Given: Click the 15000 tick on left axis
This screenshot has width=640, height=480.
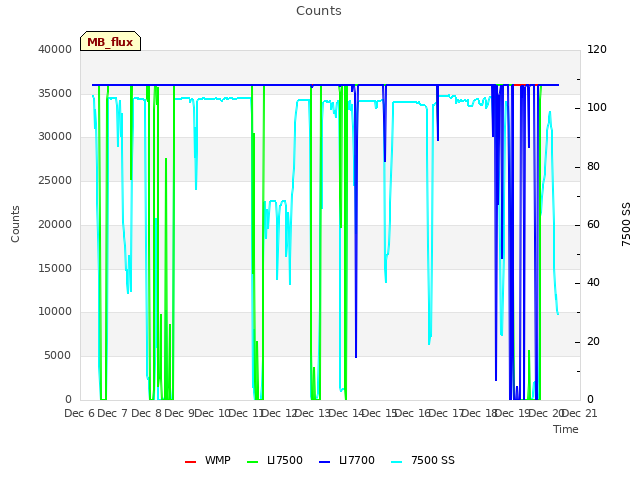Looking at the screenshot, I should (x=55, y=269).
